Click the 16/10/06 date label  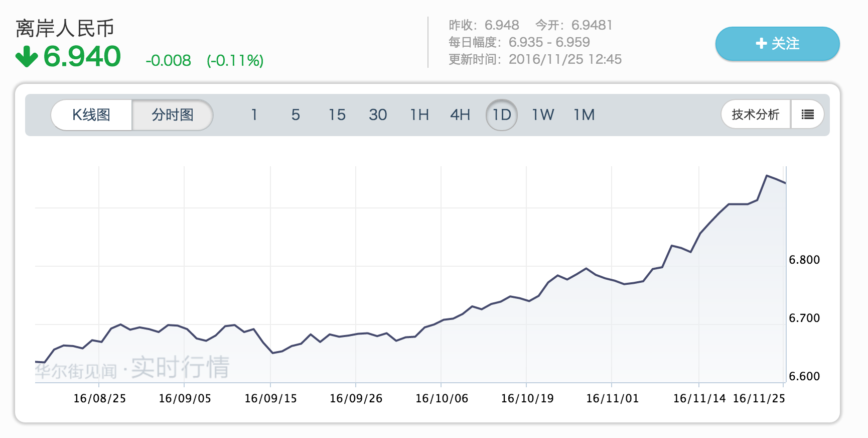[442, 398]
